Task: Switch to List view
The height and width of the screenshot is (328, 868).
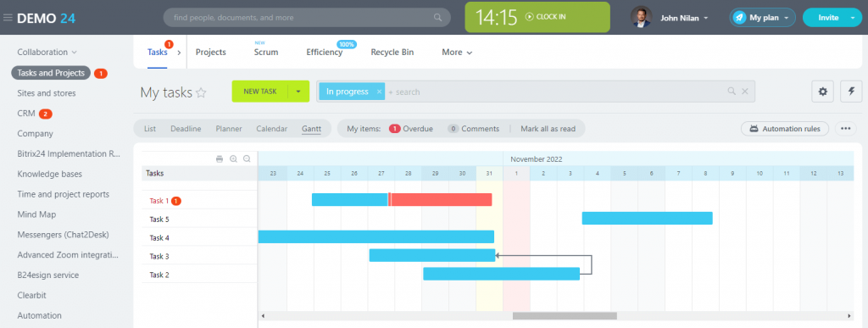Action: click(150, 129)
